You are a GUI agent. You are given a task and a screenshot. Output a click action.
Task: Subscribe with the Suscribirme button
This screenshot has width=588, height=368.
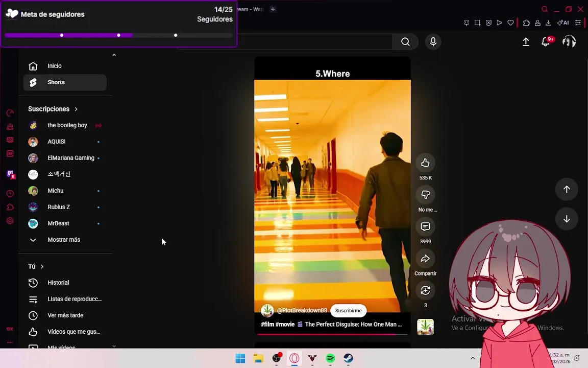click(x=349, y=311)
